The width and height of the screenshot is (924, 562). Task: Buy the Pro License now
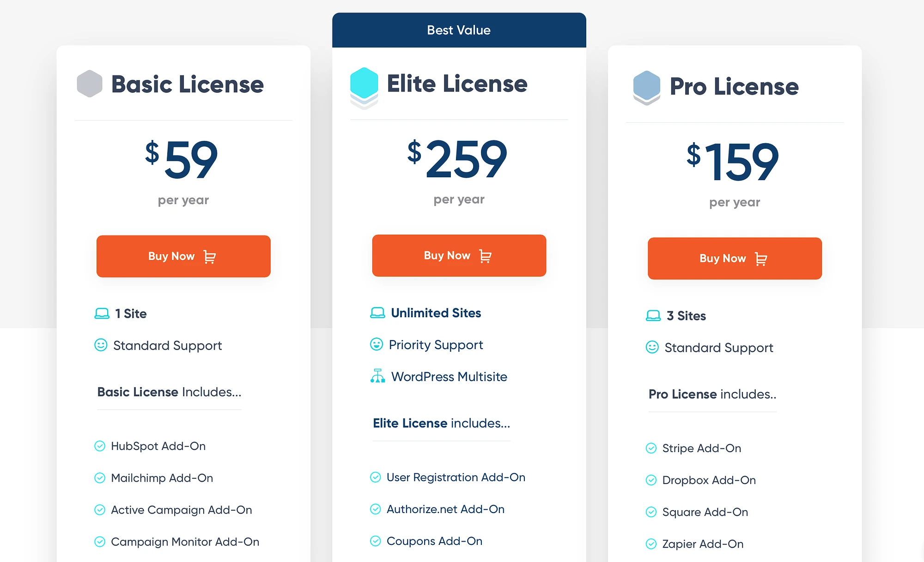click(x=735, y=258)
